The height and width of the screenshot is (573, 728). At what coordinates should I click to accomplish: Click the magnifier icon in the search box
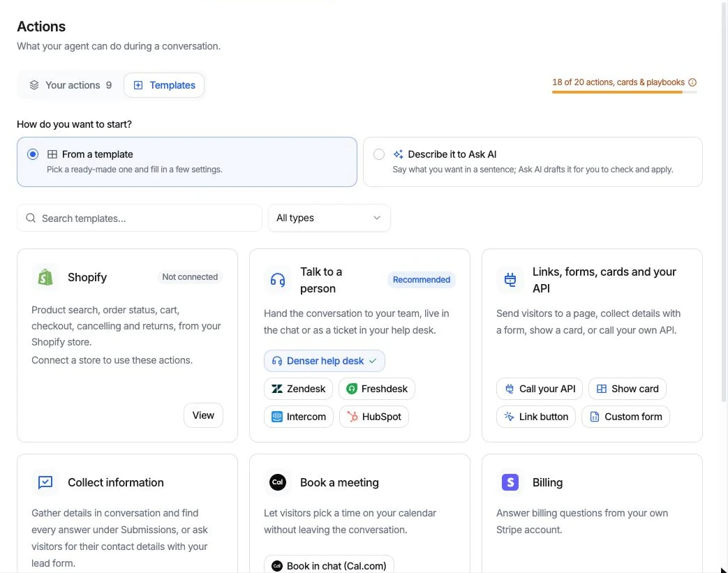point(31,218)
